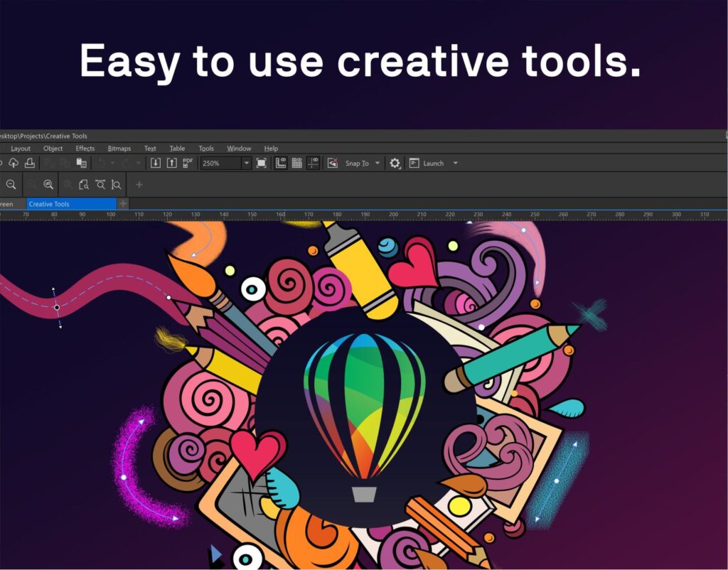Click the cloud upload icon
The height and width of the screenshot is (570, 728).
pos(13,163)
